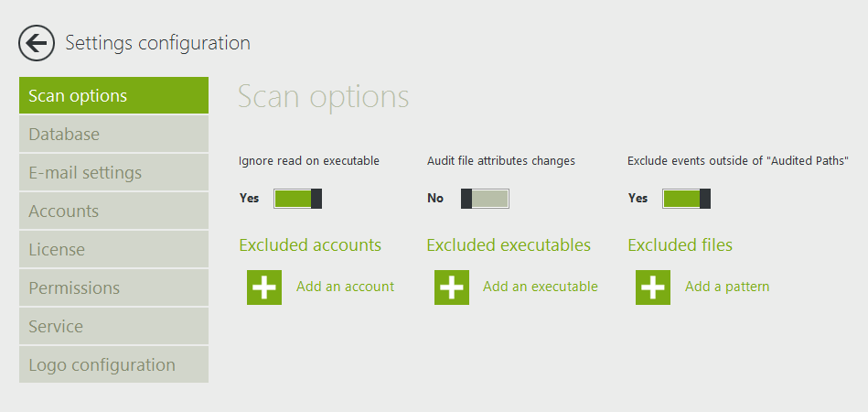The width and height of the screenshot is (868, 412).
Task: Go to the Accounts section
Action: point(113,211)
